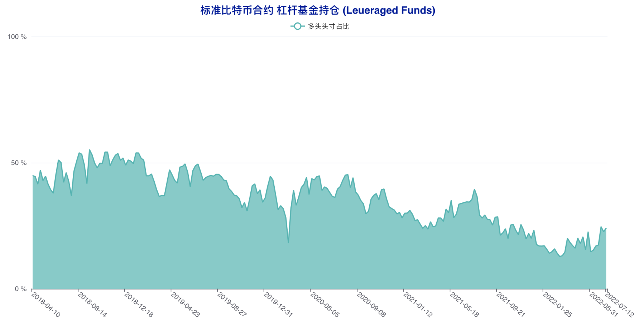Click the 2018-12-18 x-axis date label
The height and width of the screenshot is (326, 644).
pyautogui.click(x=139, y=305)
